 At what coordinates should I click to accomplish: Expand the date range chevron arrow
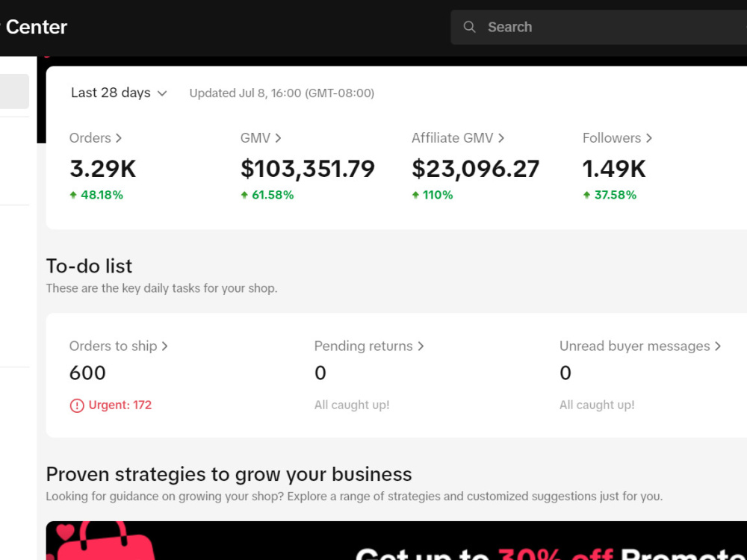pyautogui.click(x=162, y=93)
